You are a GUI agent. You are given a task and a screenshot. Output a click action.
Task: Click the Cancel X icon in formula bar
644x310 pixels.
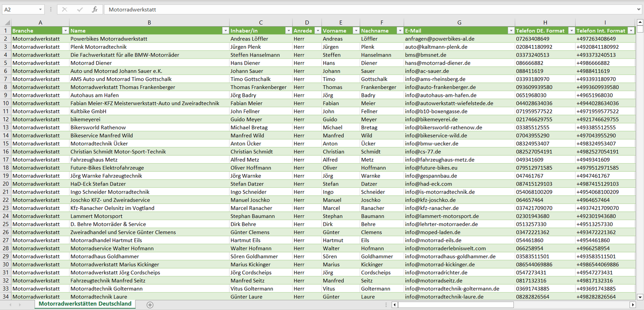point(65,9)
